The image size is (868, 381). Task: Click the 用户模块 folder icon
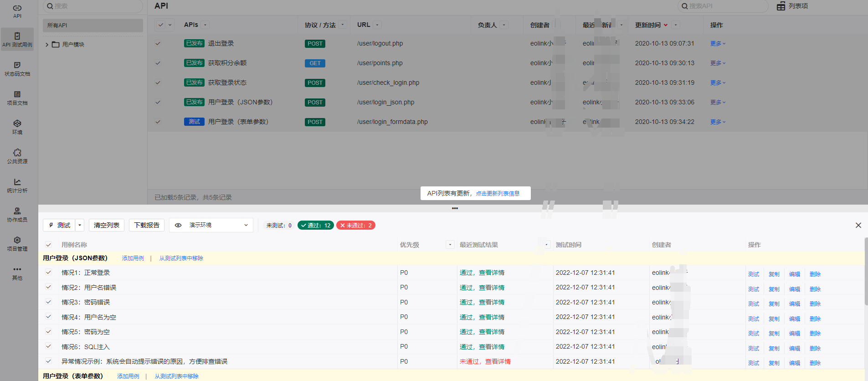(x=56, y=45)
